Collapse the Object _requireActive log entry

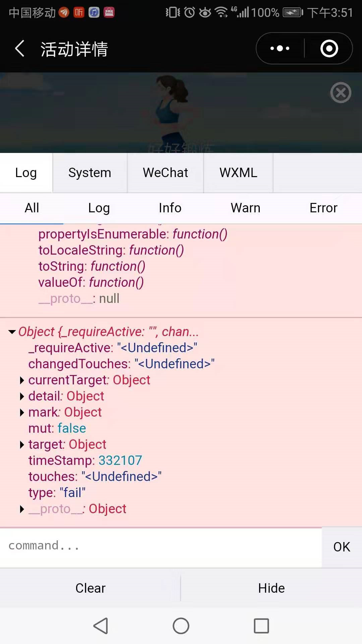pos(12,332)
